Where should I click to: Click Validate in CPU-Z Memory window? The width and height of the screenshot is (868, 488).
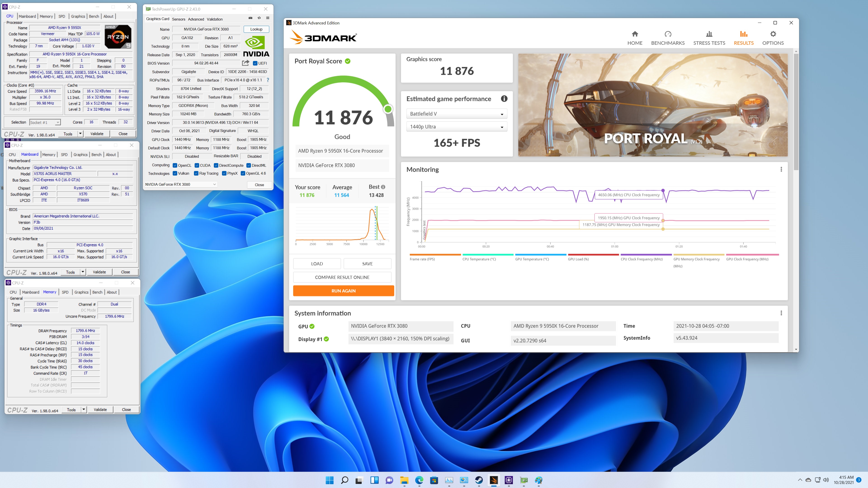tap(100, 410)
